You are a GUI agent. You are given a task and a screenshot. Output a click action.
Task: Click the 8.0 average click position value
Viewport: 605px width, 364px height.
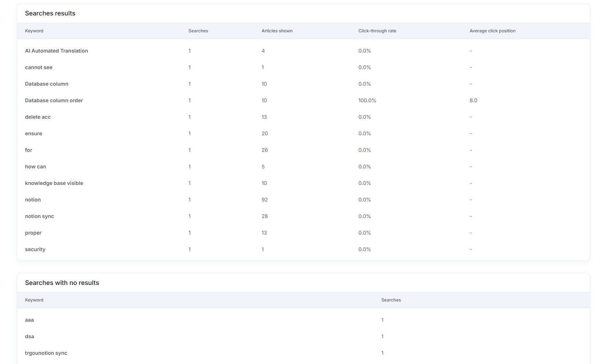pos(473,100)
